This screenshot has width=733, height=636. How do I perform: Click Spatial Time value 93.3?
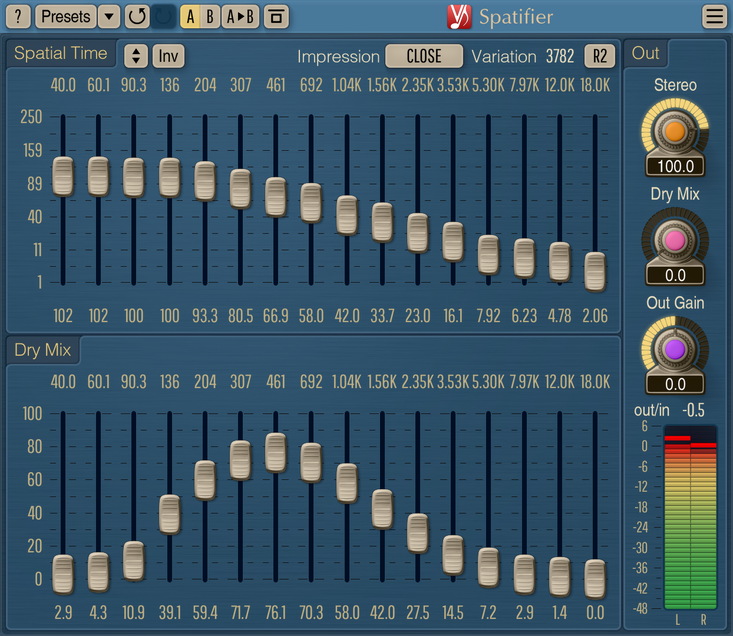point(205,316)
